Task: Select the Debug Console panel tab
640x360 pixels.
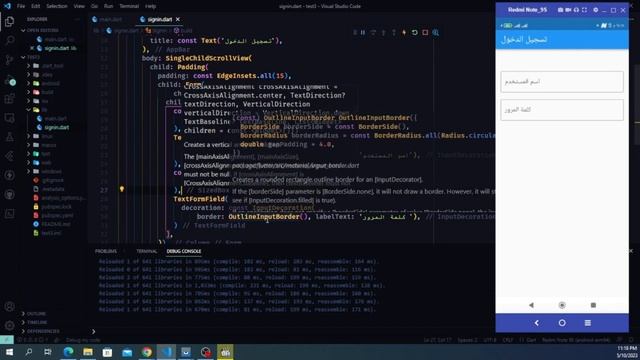Action: click(184, 251)
